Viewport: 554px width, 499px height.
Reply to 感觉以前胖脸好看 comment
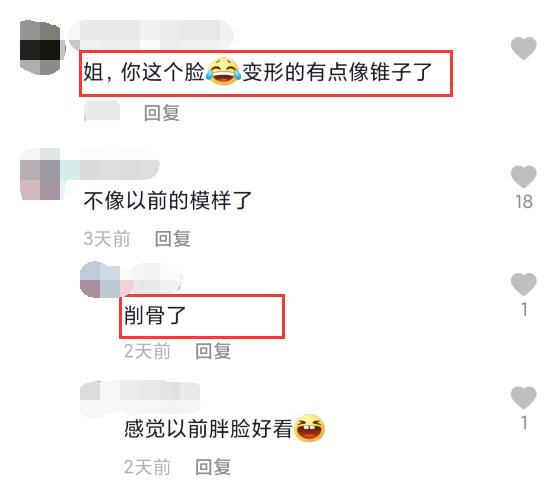[x=213, y=467]
